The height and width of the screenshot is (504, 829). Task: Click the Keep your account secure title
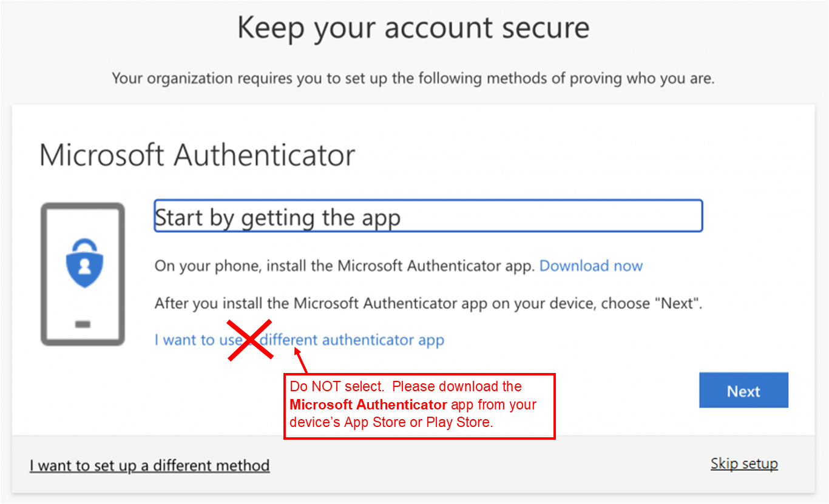pos(414,27)
